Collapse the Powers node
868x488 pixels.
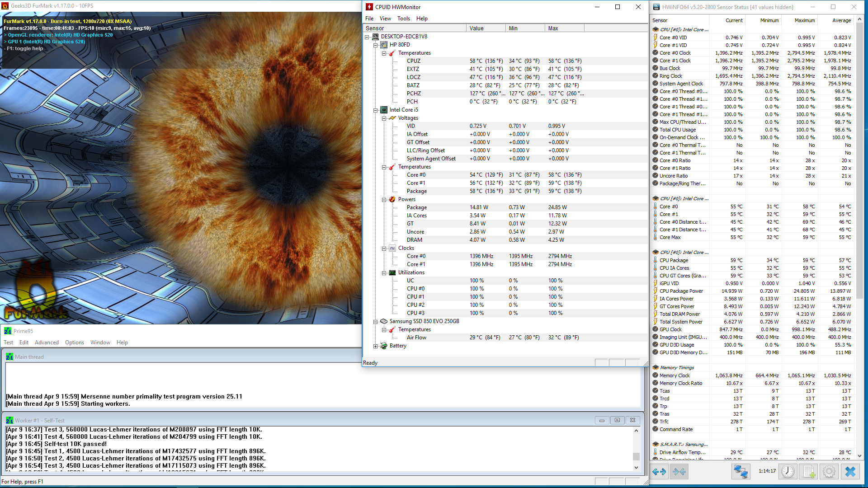click(x=384, y=200)
